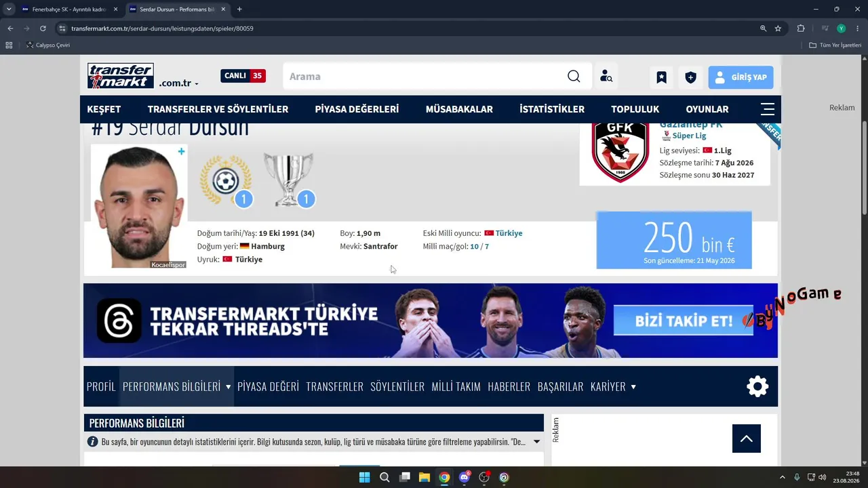Switch to the Başarılar tab
This screenshot has height=488, width=868.
coord(560,386)
